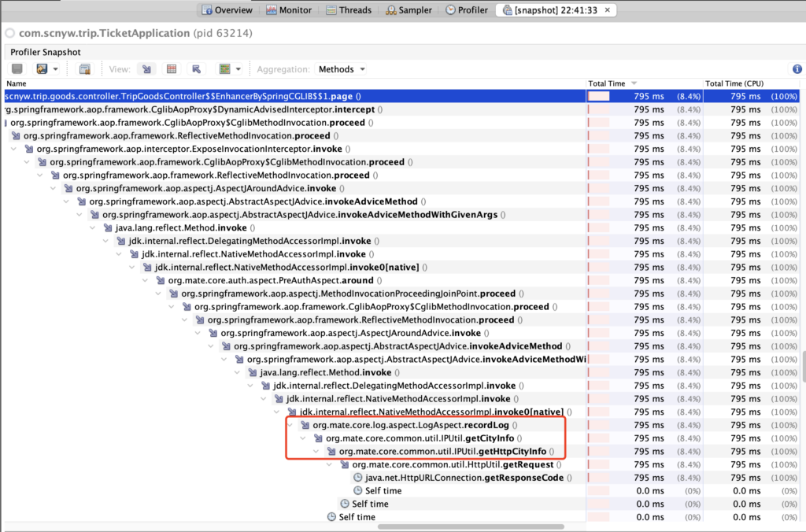Click the export snapshot data icon
Viewport: 806px width, 532px height.
click(42, 69)
